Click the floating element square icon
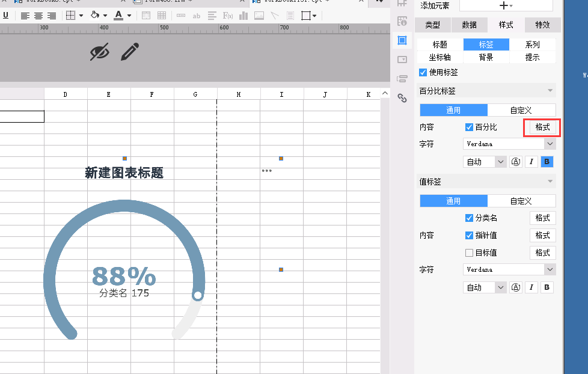The image size is (588, 374). click(306, 16)
